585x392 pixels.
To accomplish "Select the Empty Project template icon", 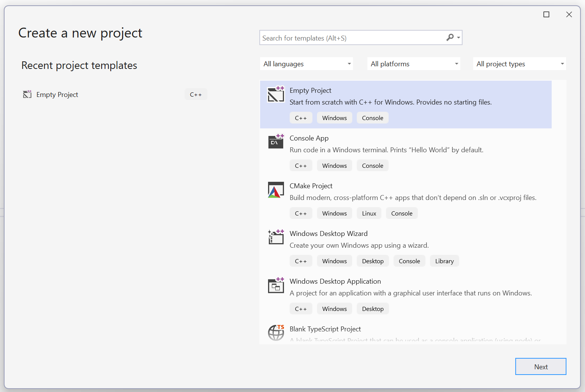I will 276,95.
